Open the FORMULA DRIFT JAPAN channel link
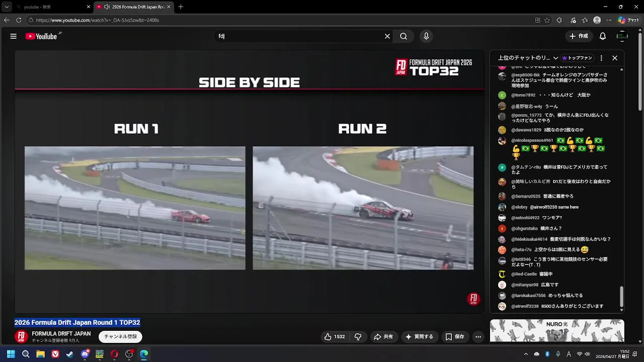 coord(61,334)
